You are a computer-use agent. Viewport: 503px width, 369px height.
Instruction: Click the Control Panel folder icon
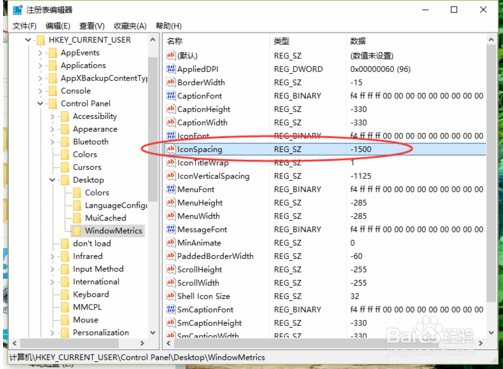[53, 103]
